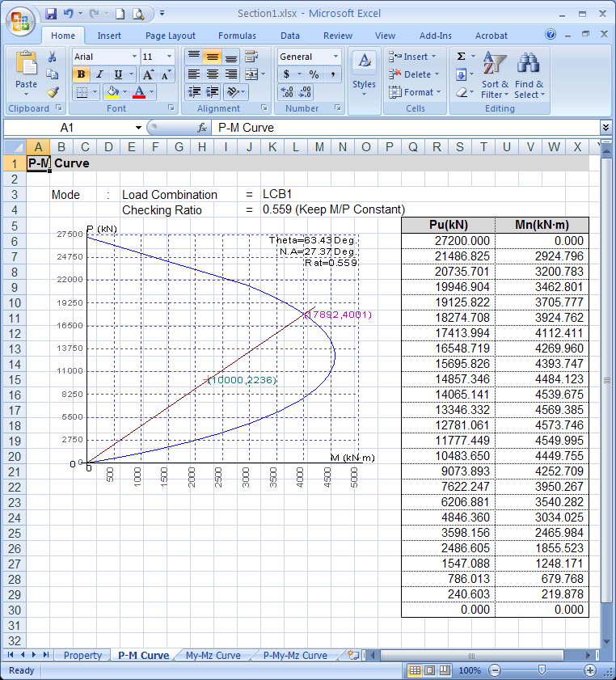Viewport: 616px width, 680px height.
Task: Click the Percent Style button
Action: [x=314, y=74]
